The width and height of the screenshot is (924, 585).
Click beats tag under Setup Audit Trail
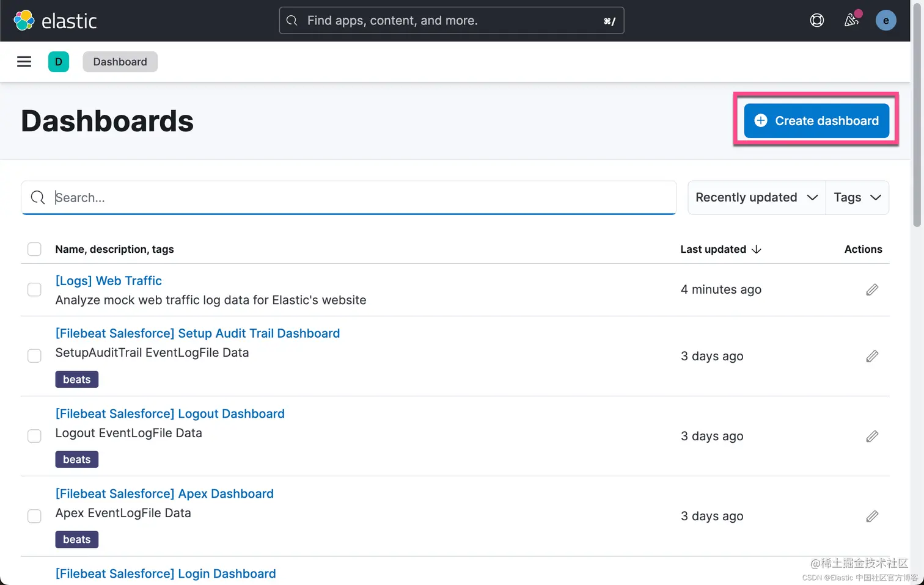click(77, 379)
